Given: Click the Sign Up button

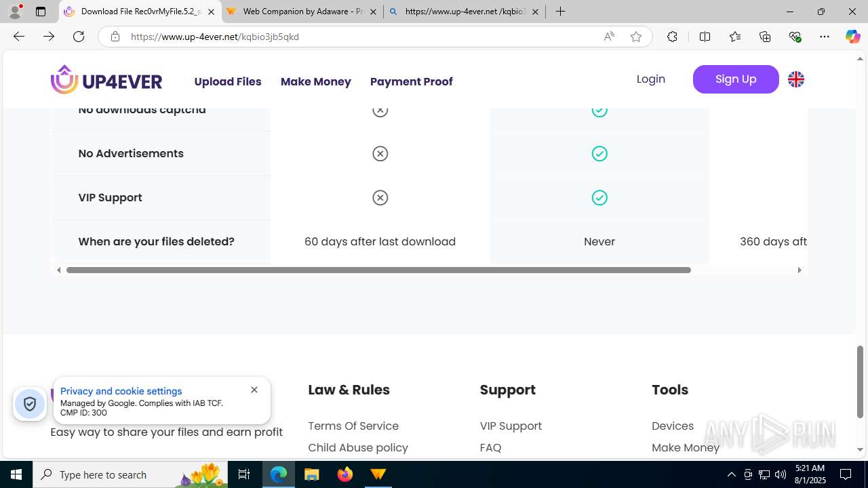Looking at the screenshot, I should (x=736, y=79).
